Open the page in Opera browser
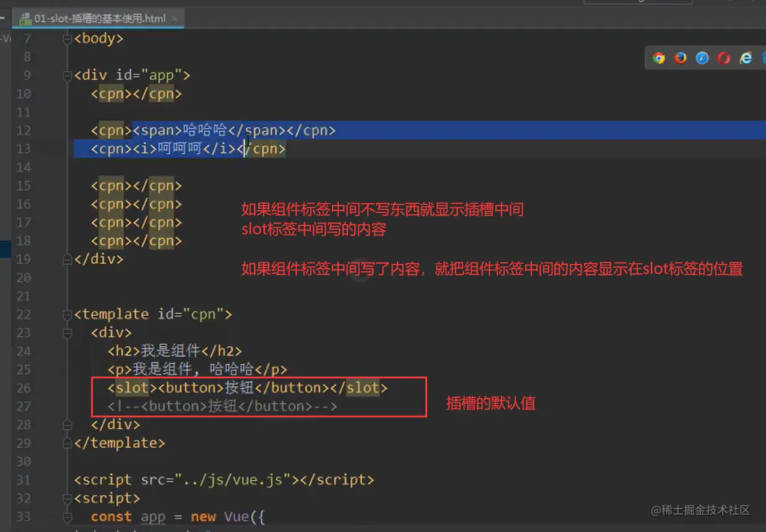 pos(724,58)
